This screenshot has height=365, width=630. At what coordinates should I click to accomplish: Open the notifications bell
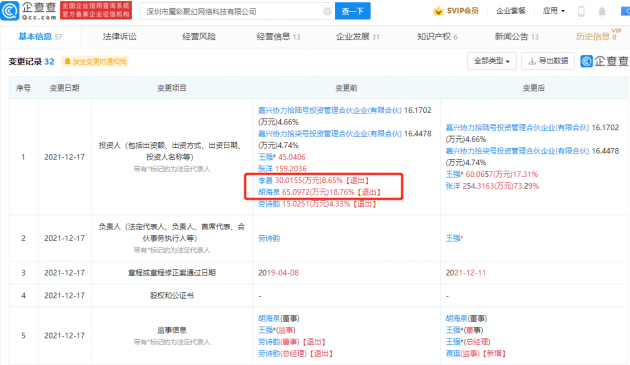[x=602, y=11]
